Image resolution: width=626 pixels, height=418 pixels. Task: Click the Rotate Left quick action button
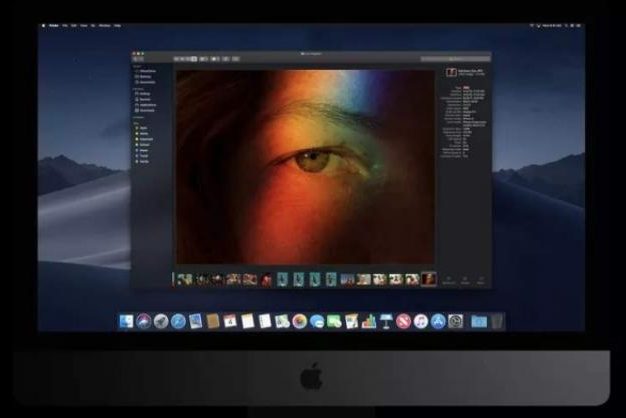(x=448, y=279)
